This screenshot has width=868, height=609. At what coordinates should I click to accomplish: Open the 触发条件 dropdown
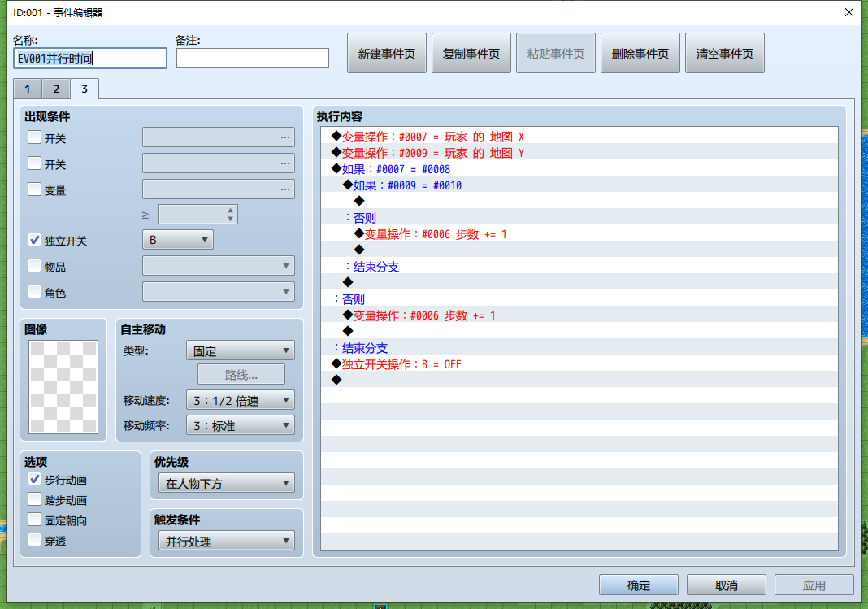[227, 541]
